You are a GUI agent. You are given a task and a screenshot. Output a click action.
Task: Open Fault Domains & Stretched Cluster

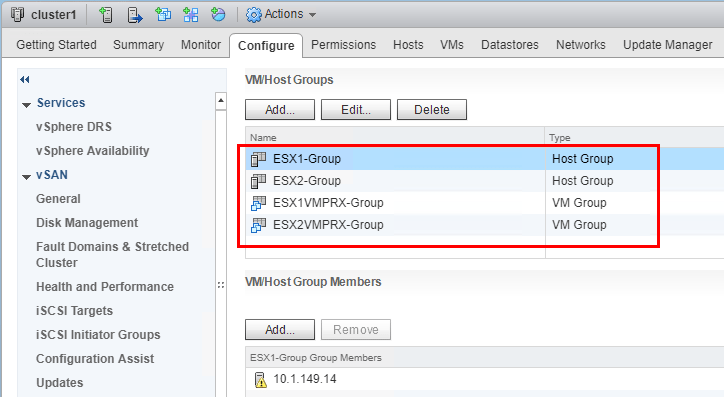(x=112, y=254)
